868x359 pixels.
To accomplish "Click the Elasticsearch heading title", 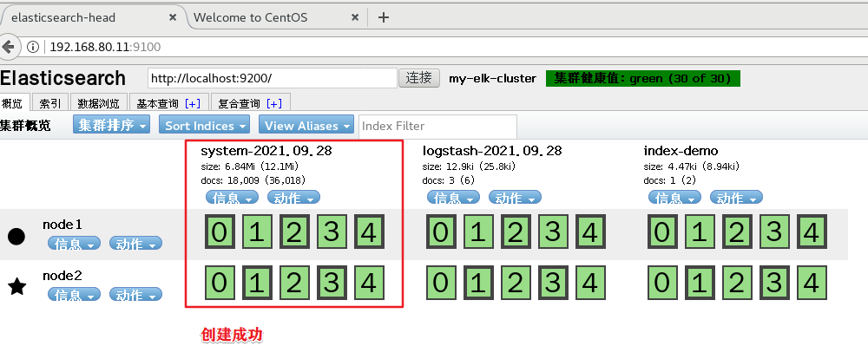I will 63,78.
